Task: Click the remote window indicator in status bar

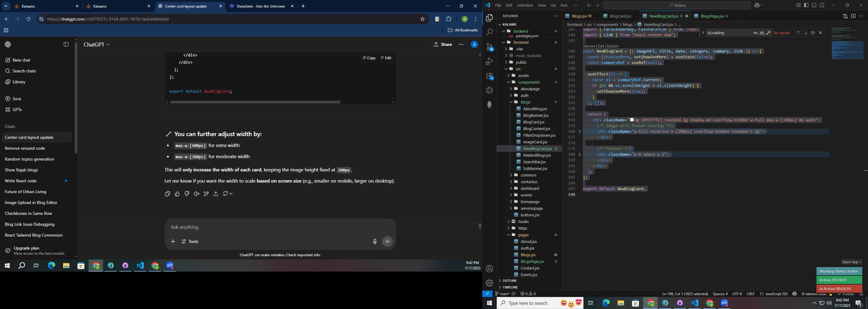Action: click(487, 294)
